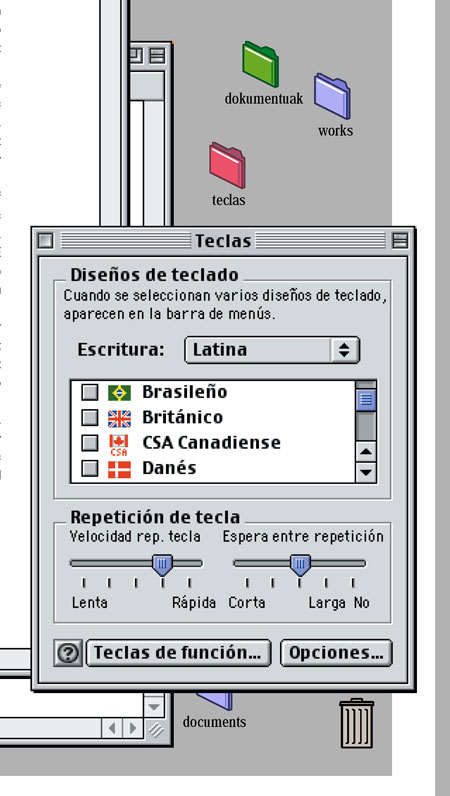Click the layout list scroll up arrow
The image size is (450, 796).
[366, 451]
